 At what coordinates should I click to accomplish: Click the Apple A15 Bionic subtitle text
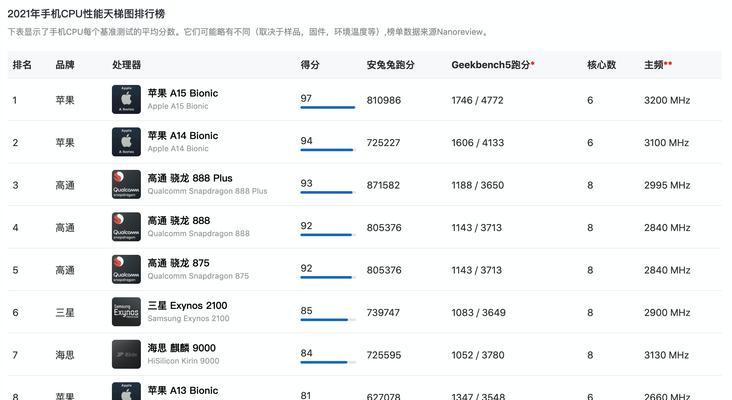178,106
